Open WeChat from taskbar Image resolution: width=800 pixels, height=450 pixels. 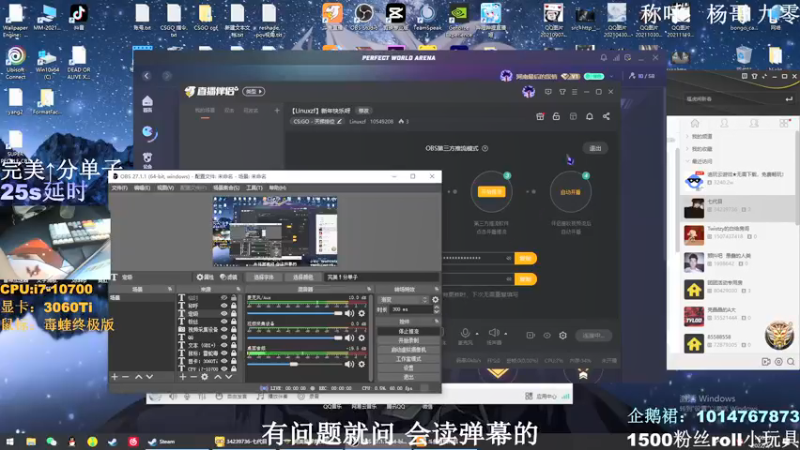point(51,442)
